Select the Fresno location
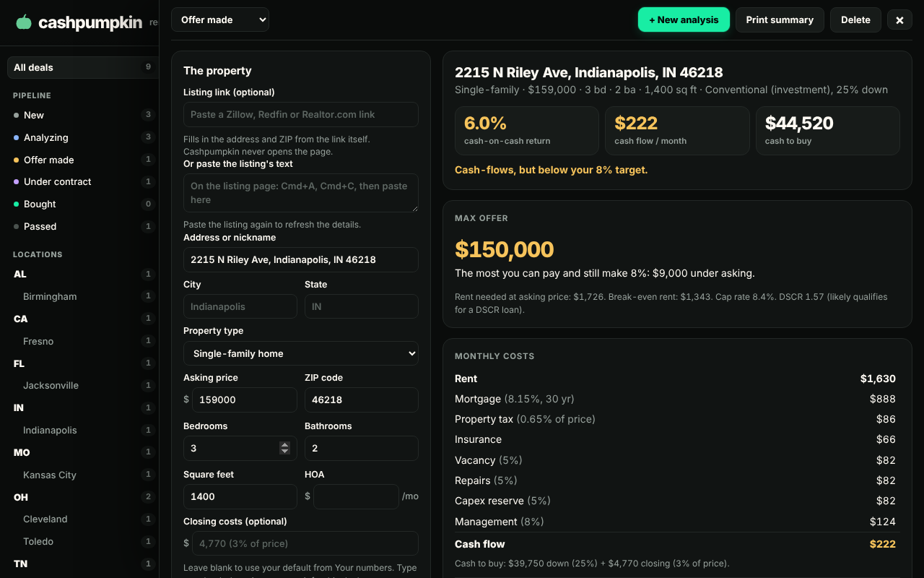 coord(82,341)
